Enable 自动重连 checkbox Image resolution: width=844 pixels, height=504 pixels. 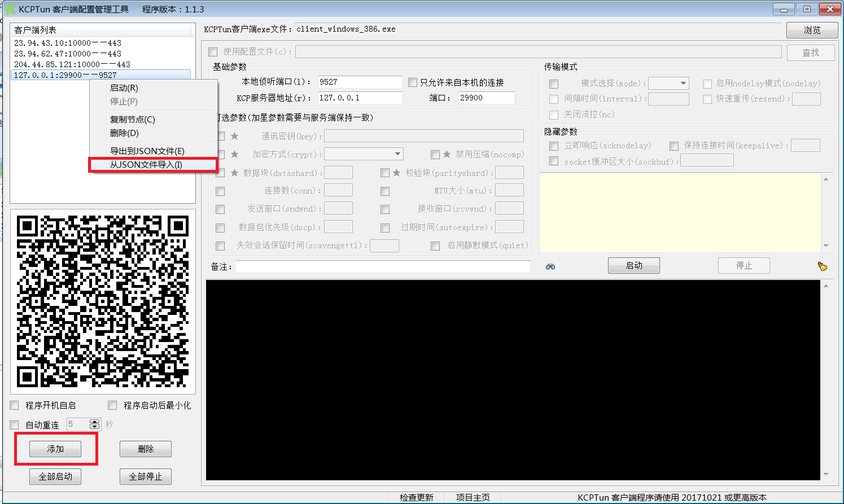15,425
